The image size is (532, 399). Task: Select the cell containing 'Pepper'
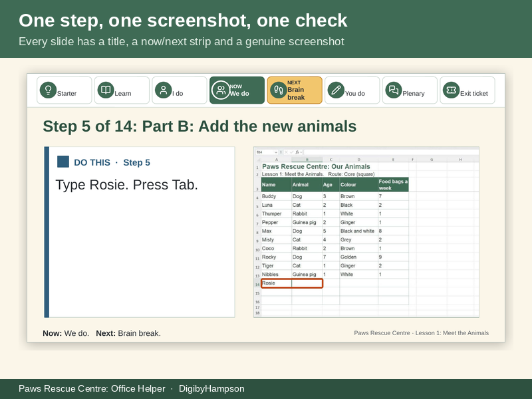pos(277,222)
